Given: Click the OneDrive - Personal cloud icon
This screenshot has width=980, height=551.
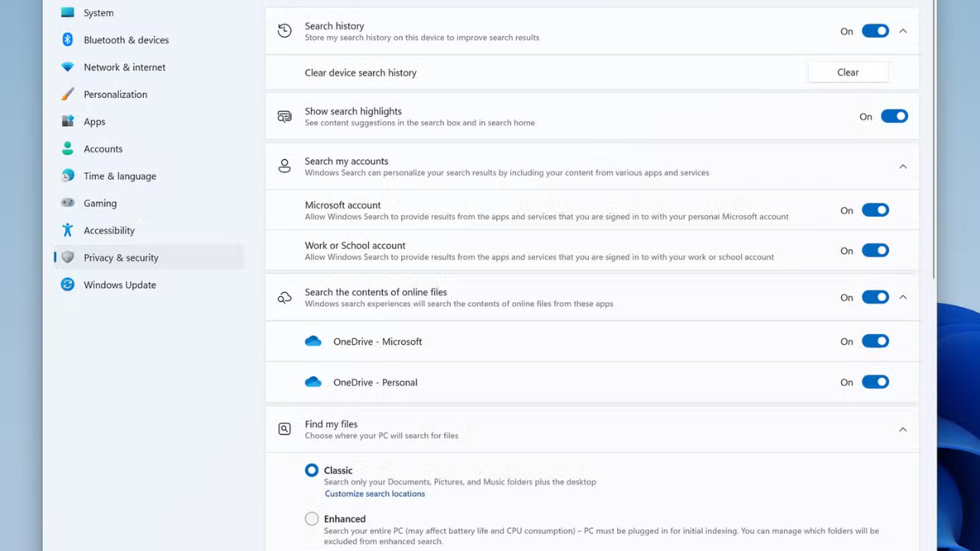Looking at the screenshot, I should pyautogui.click(x=313, y=382).
